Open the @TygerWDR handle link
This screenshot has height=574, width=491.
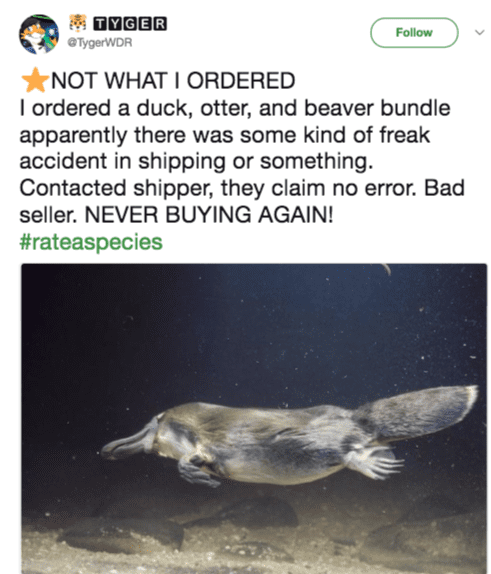tap(99, 43)
